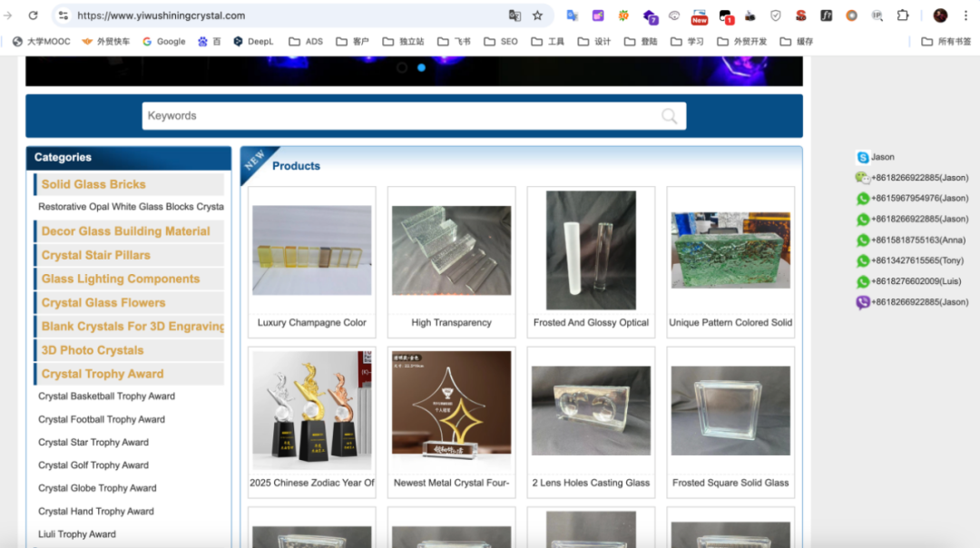This screenshot has width=980, height=548.
Task: Click the translate page icon
Action: pos(514,15)
